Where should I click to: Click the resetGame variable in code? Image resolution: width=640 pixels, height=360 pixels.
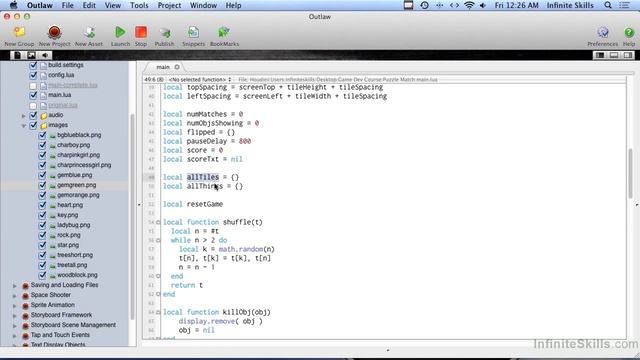click(205, 204)
